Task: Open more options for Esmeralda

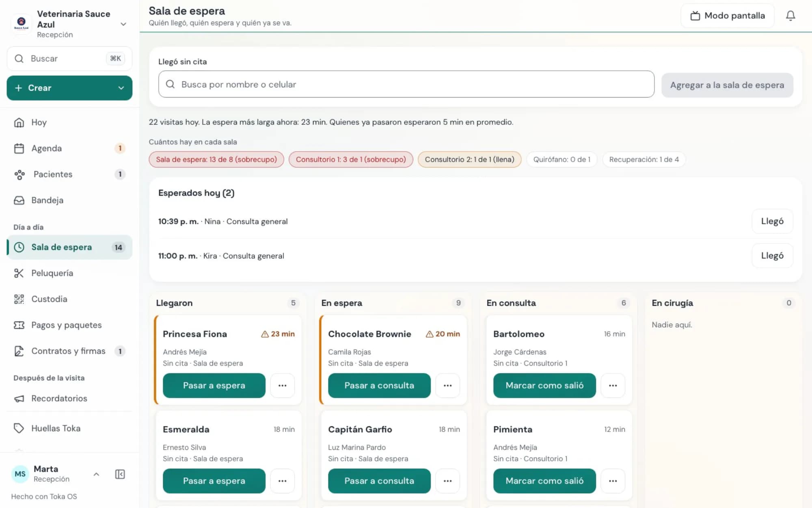Action: 282,481
